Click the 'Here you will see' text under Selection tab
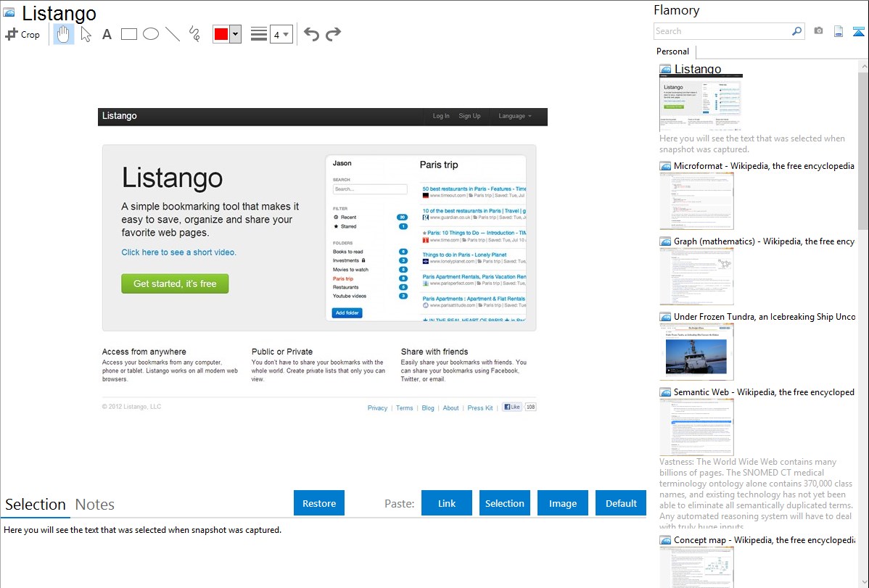The width and height of the screenshot is (869, 588). click(x=142, y=530)
